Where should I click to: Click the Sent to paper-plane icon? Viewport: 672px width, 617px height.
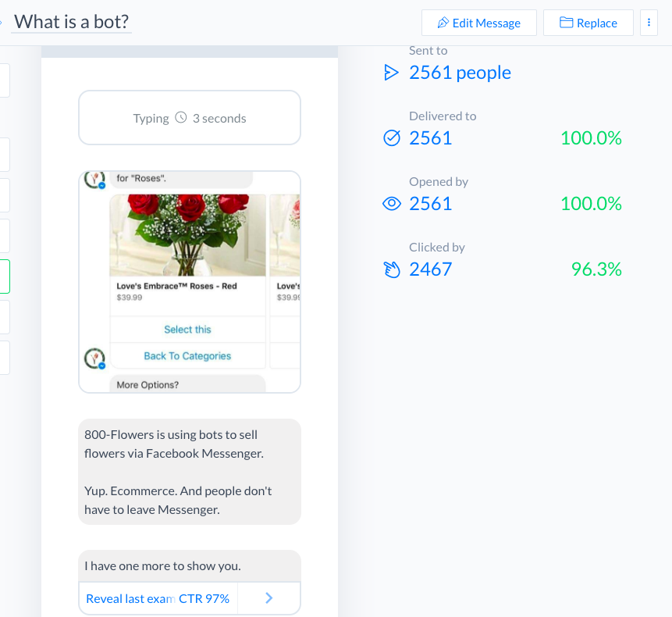click(x=391, y=73)
